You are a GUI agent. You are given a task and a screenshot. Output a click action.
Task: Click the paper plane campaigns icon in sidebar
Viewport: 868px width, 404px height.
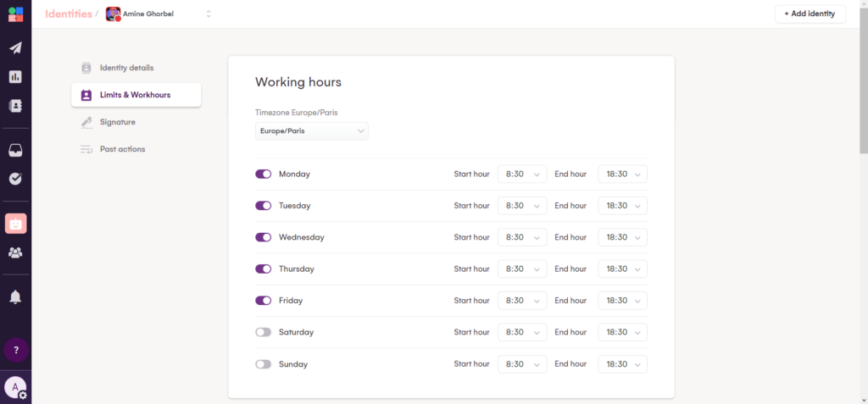pyautogui.click(x=15, y=48)
